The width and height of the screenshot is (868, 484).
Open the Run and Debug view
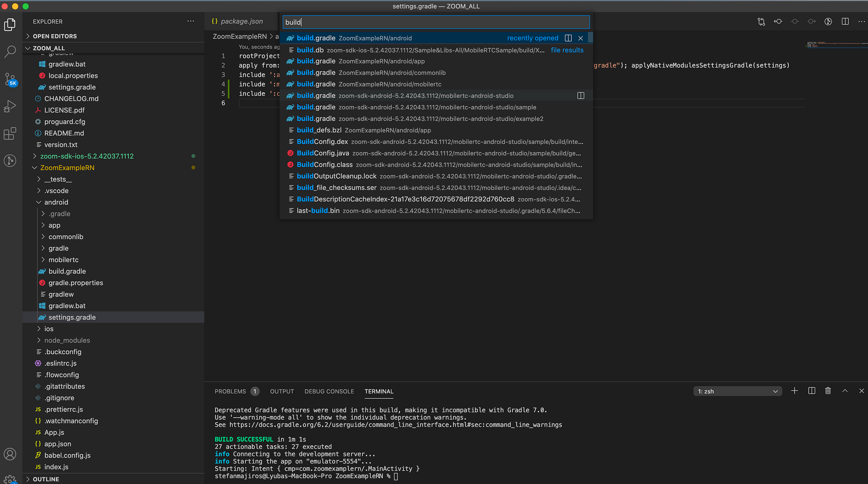point(10,106)
